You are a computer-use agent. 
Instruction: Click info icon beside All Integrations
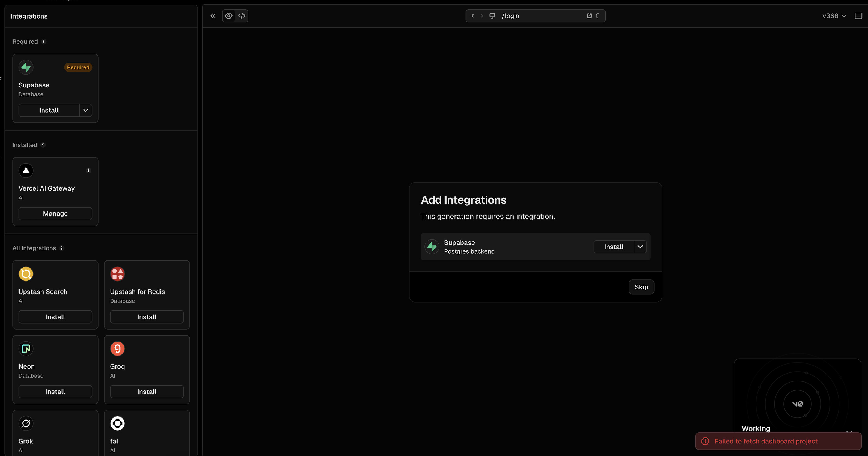[x=62, y=248]
